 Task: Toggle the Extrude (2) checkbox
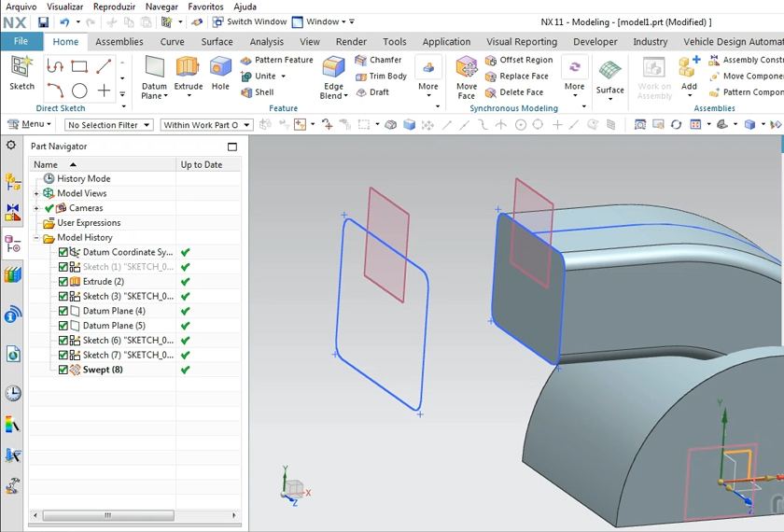coord(63,282)
